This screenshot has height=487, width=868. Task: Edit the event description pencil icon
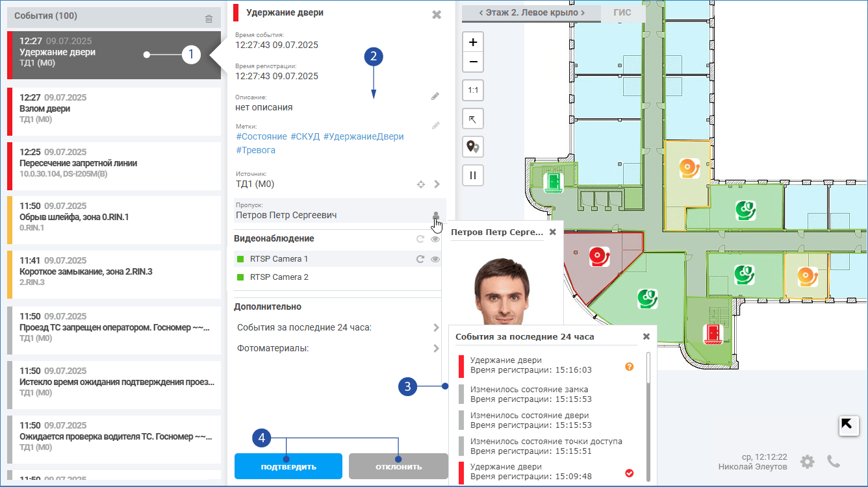435,97
